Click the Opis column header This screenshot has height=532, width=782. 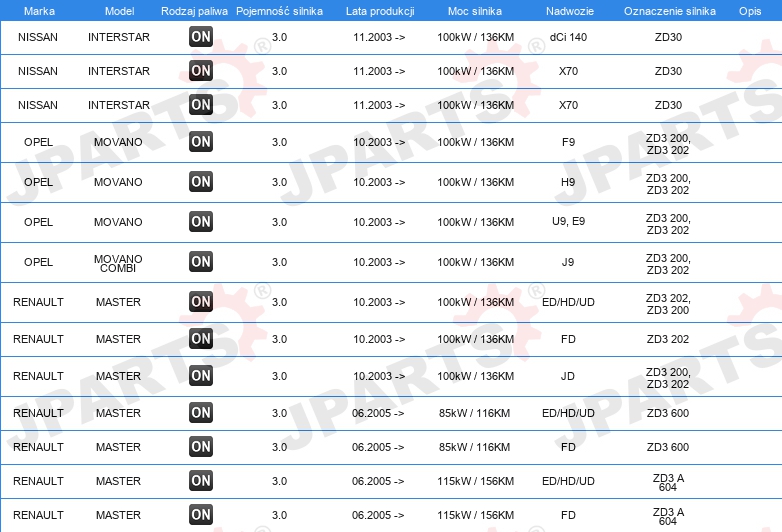point(750,11)
